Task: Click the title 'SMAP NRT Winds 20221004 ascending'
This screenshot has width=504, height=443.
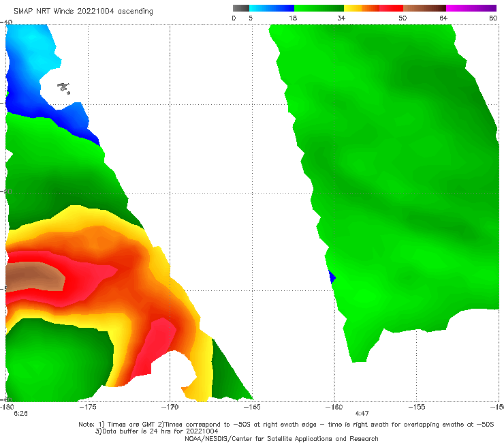Action: coord(83,12)
